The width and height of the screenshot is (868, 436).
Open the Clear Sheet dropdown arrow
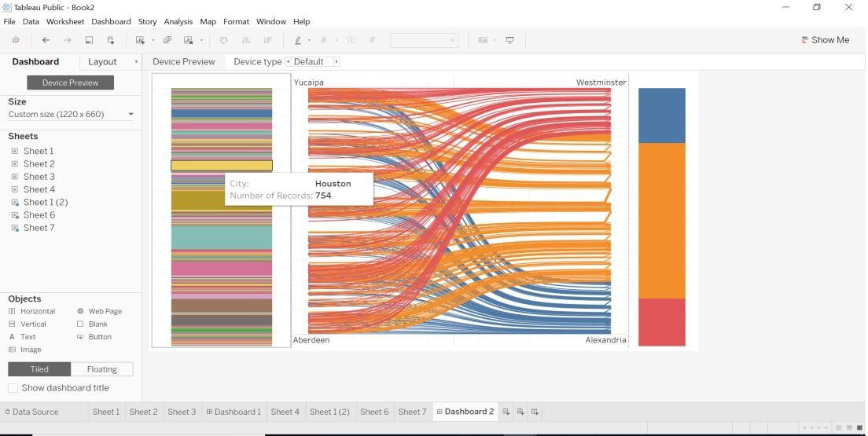[201, 40]
